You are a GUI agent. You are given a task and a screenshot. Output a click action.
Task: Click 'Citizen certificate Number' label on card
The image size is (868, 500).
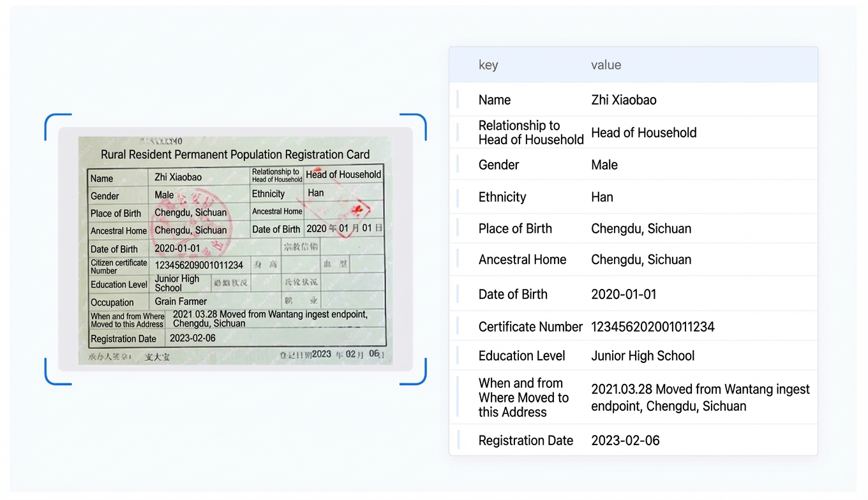tap(119, 267)
